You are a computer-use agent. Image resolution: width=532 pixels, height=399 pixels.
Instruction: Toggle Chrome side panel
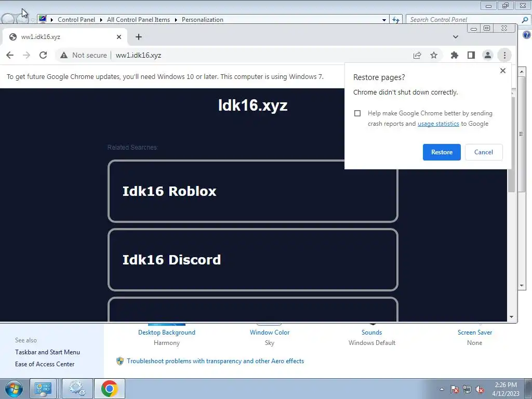471,55
